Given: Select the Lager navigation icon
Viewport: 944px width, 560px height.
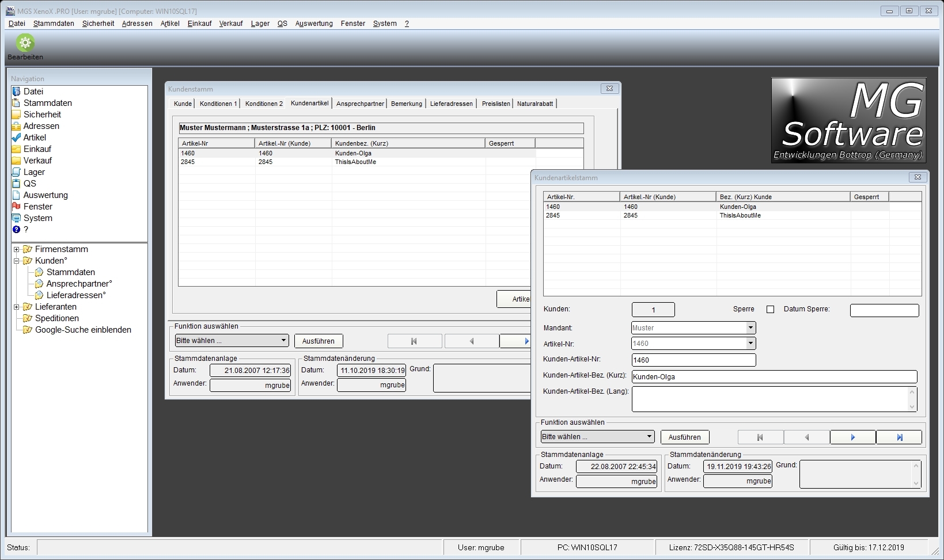Looking at the screenshot, I should point(16,172).
